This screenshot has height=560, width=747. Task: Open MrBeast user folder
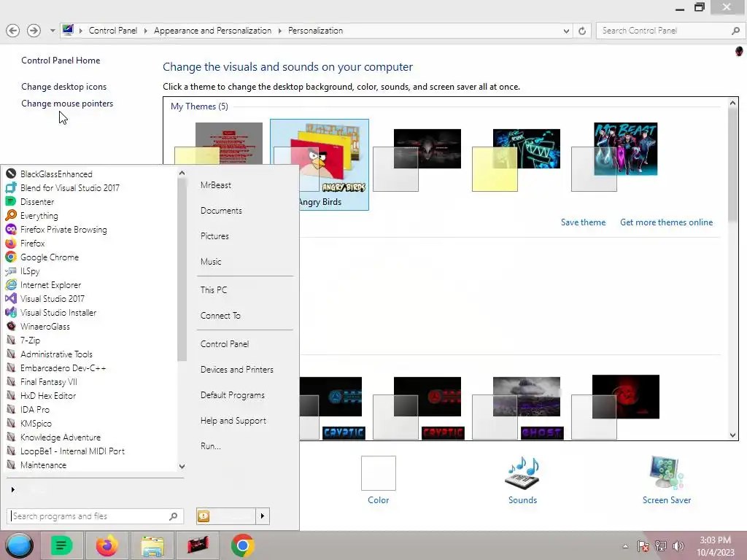(x=216, y=184)
